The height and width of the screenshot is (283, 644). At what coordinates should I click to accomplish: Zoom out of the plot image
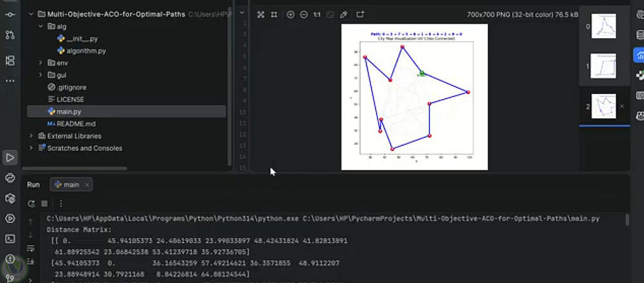(x=303, y=15)
